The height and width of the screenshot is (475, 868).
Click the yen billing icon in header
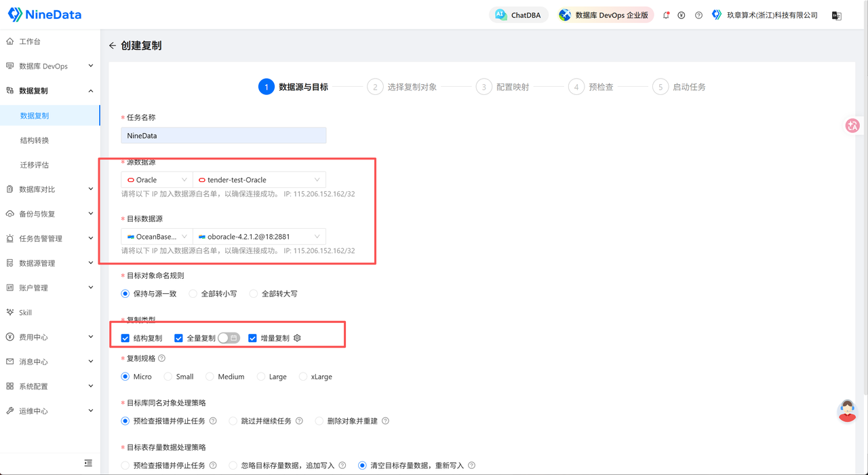point(682,15)
